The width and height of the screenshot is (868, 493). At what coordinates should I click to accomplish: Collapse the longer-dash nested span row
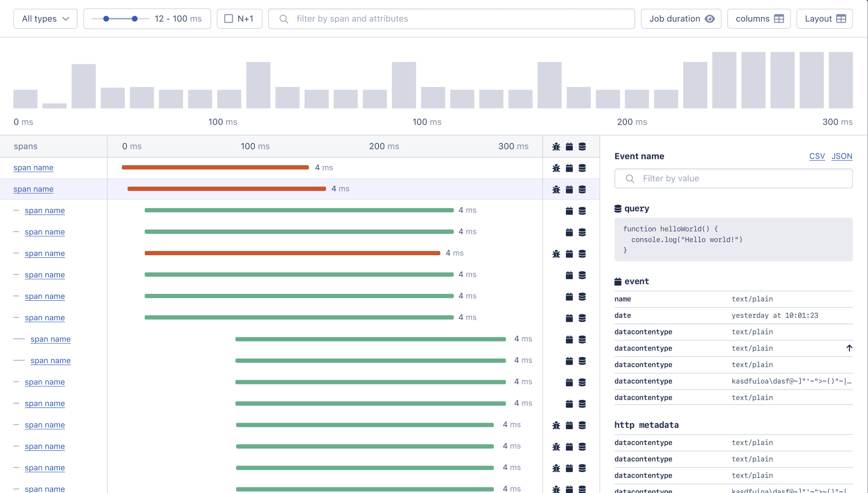pos(19,339)
